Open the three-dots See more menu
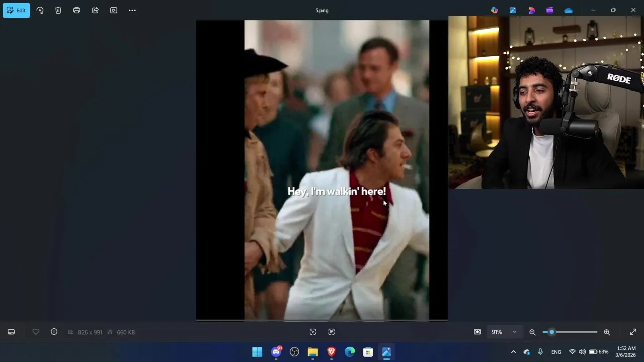The width and height of the screenshot is (644, 362). pos(132,10)
